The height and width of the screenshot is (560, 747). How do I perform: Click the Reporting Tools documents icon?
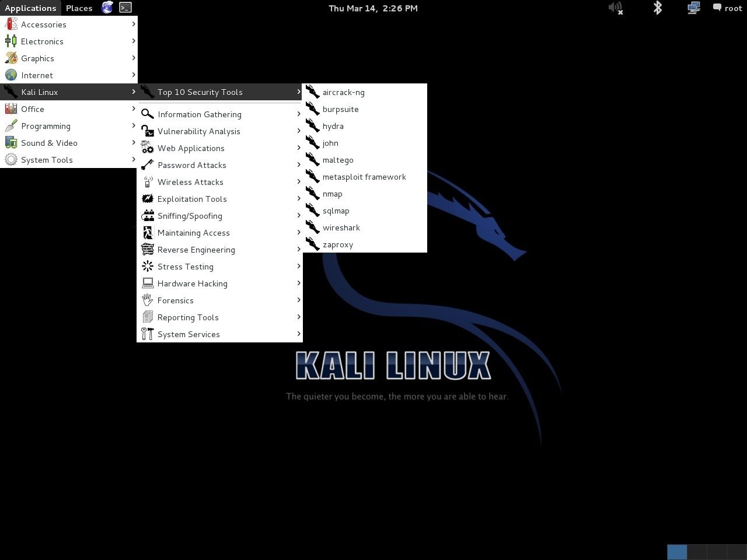point(148,317)
